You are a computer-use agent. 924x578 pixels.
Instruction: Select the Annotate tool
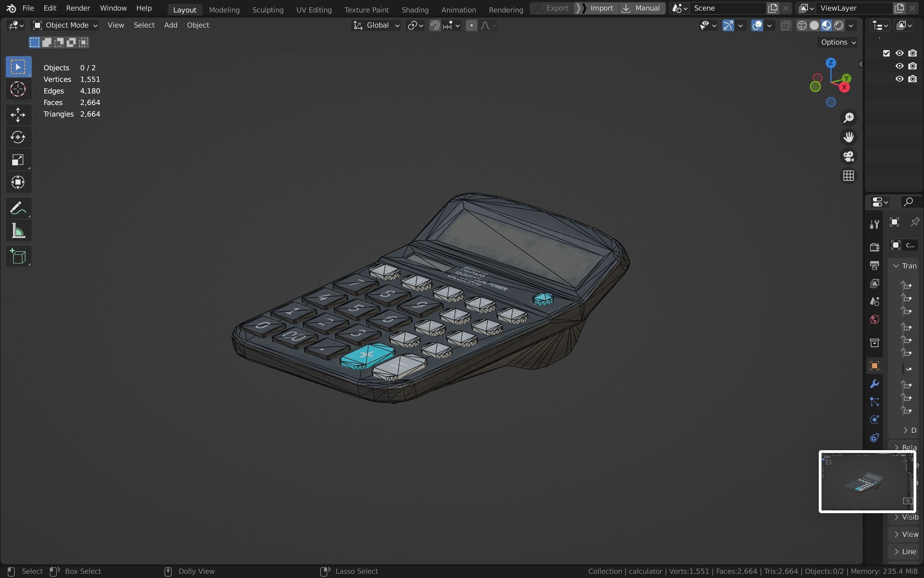click(x=18, y=208)
